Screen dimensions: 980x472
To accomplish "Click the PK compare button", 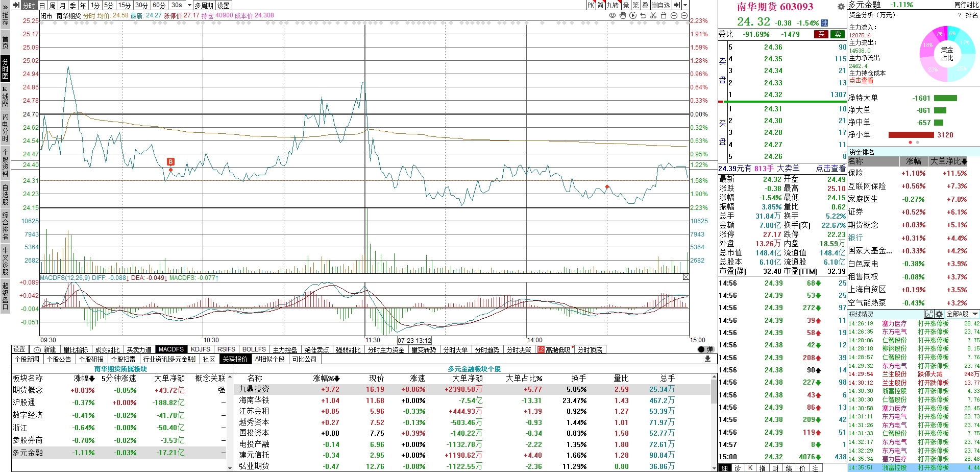I will (591, 5).
